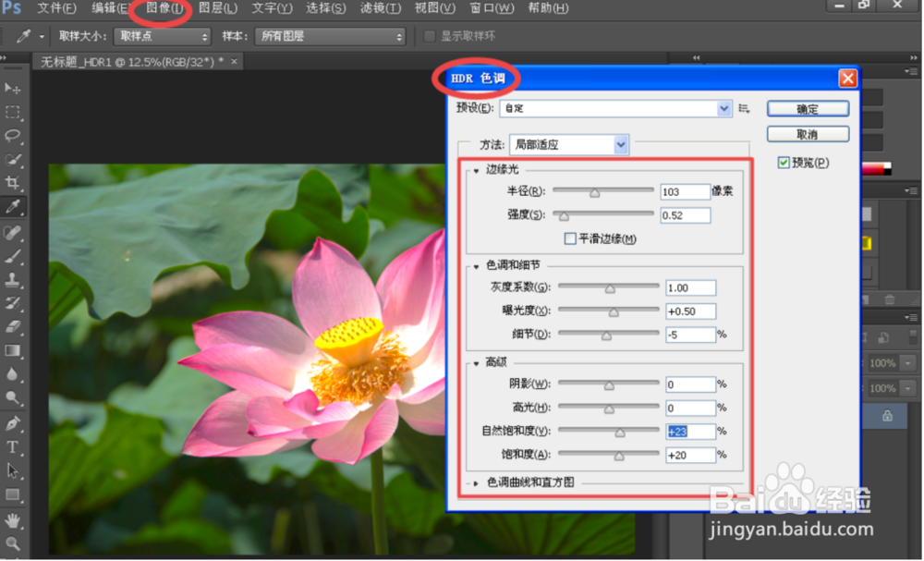Open the 图像 menu

click(x=164, y=8)
